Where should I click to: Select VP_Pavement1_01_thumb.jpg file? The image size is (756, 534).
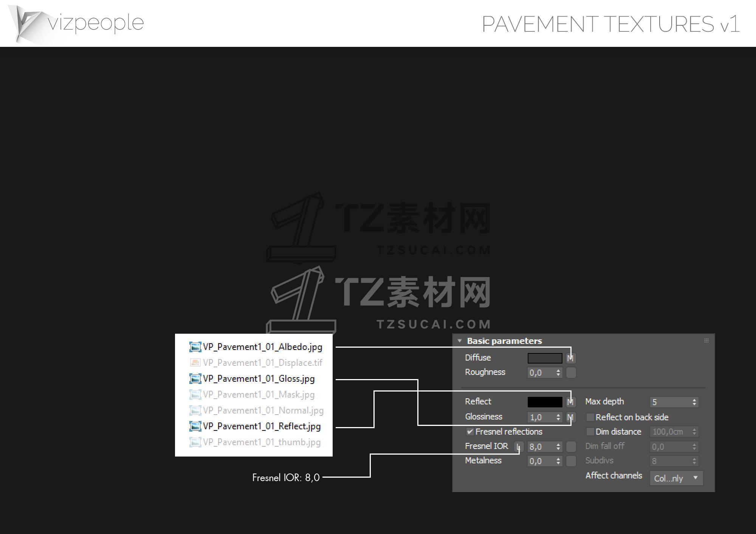[x=255, y=442]
